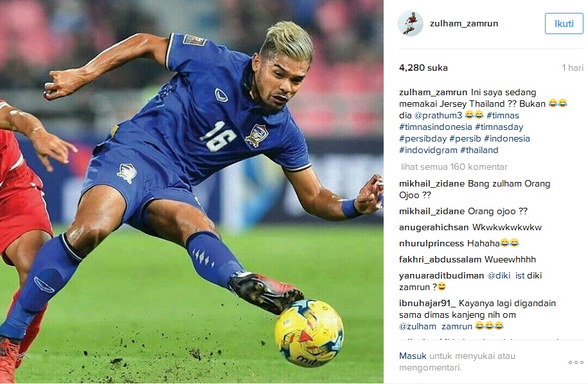Open the #indovidgram hashtag

pos(428,150)
